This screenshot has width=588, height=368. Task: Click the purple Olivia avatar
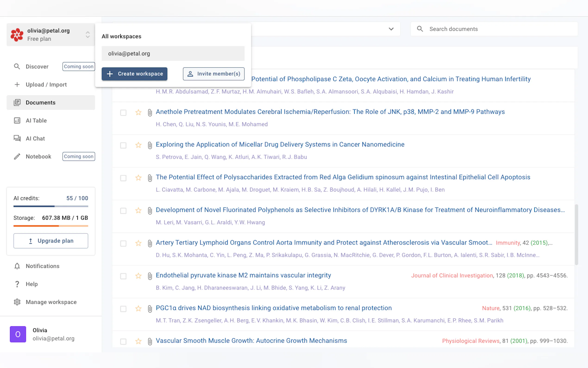click(x=18, y=334)
